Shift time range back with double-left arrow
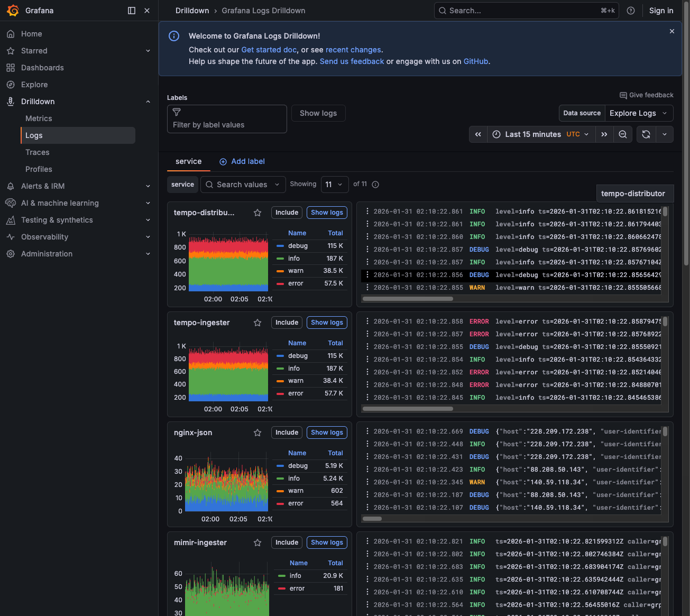The height and width of the screenshot is (616, 690). (478, 134)
